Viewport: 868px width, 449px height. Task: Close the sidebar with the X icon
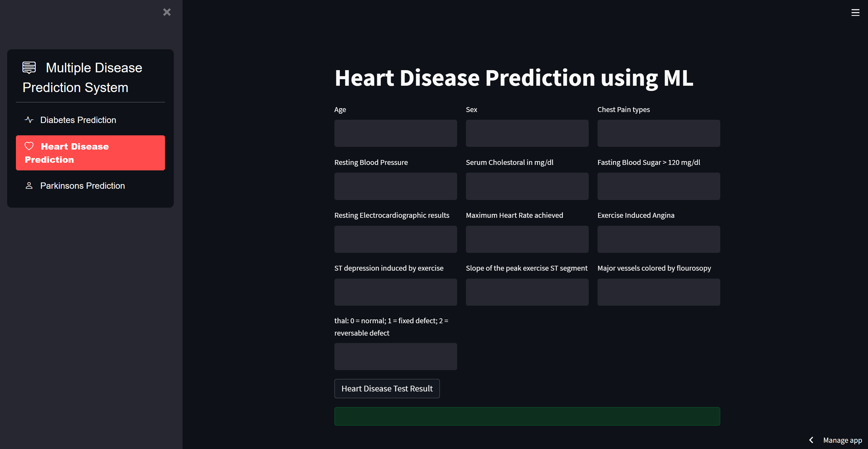[x=167, y=12]
